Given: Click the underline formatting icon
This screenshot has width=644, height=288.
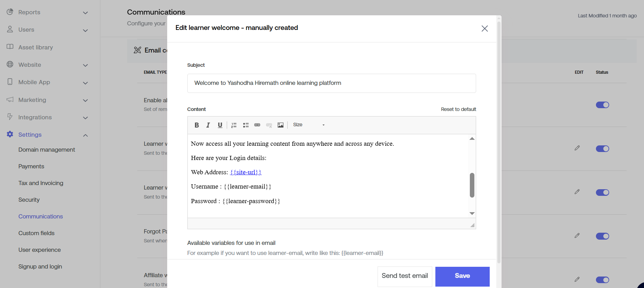Looking at the screenshot, I should pos(220,125).
